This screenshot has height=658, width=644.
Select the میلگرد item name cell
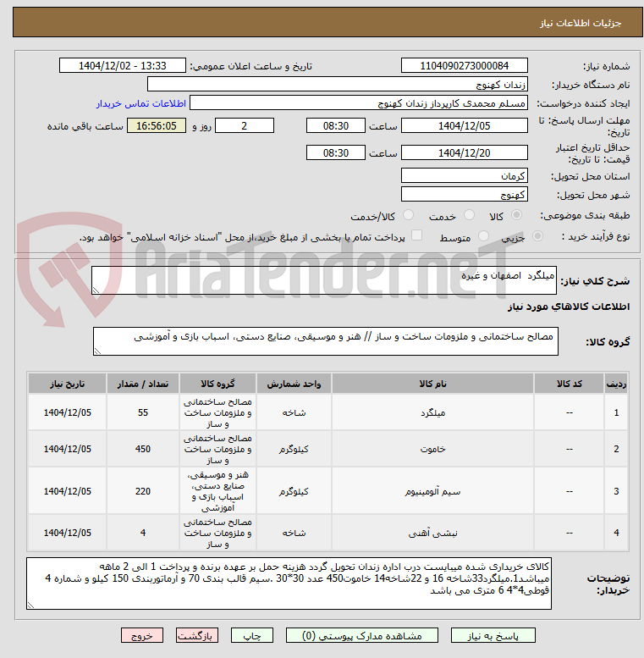[432, 412]
